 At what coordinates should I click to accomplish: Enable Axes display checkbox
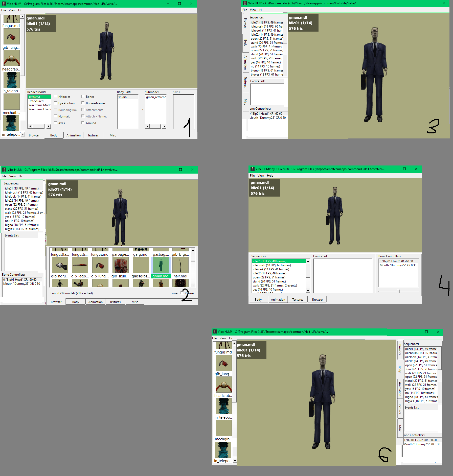55,123
